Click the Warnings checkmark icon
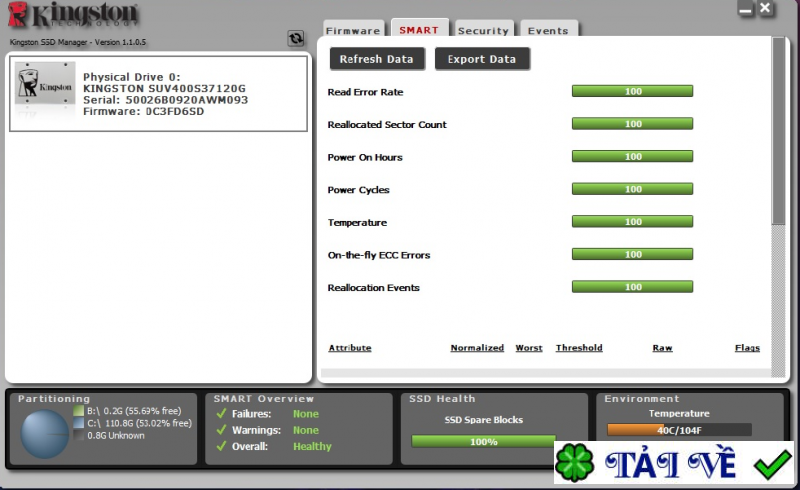The width and height of the screenshot is (800, 490). [x=221, y=430]
